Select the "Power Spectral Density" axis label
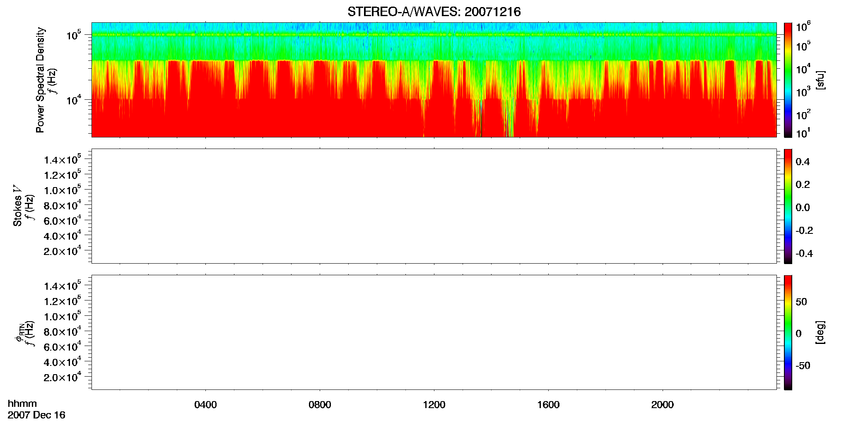This screenshot has width=868, height=447. (x=40, y=80)
